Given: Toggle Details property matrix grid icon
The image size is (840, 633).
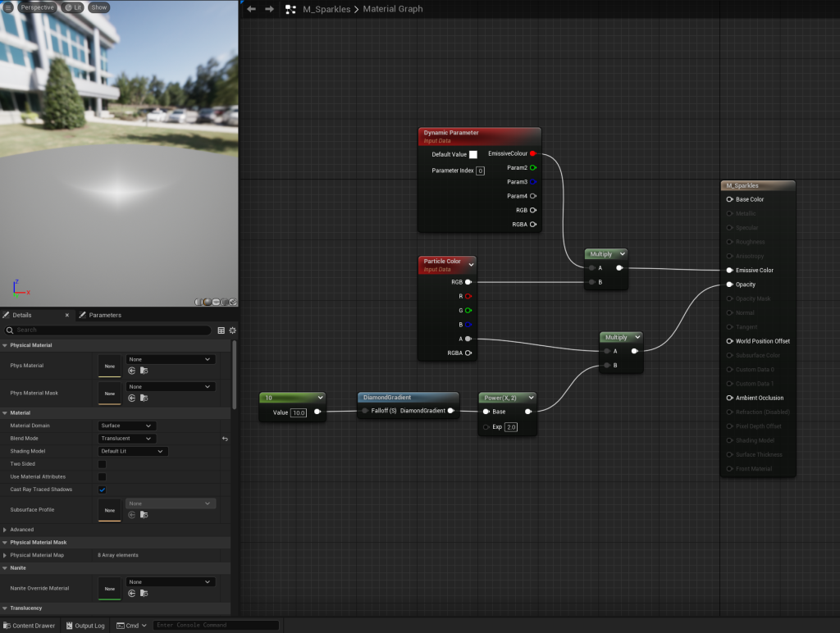Looking at the screenshot, I should 221,330.
